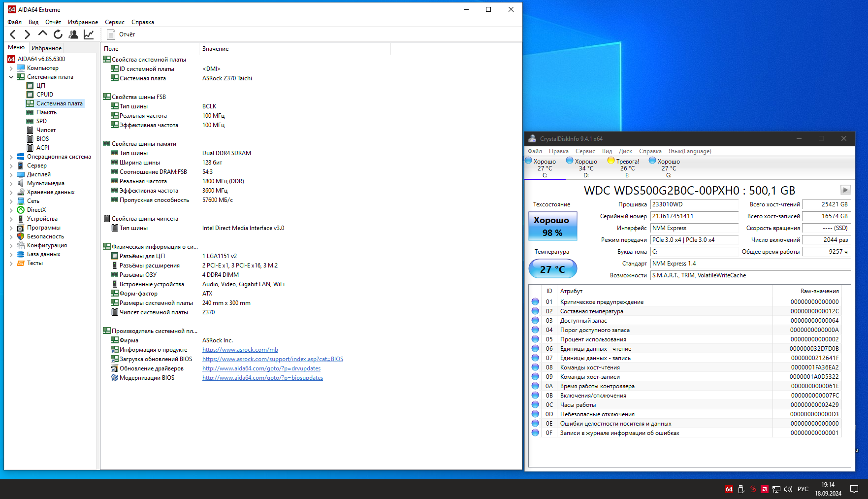Select drive E: showing Тревога warning

[x=627, y=168]
